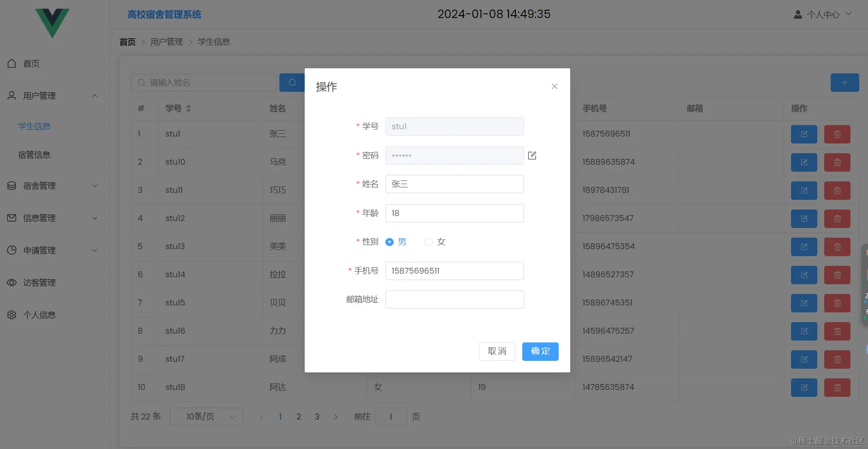Viewport: 868px width, 449px height.
Task: Select 学生信息 submenu item
Action: (34, 126)
